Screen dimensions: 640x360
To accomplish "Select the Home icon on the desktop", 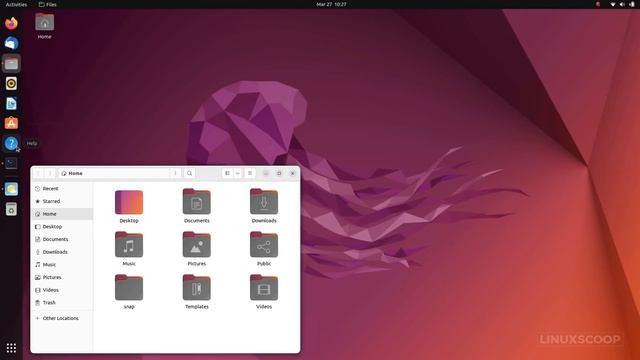I will point(44,26).
